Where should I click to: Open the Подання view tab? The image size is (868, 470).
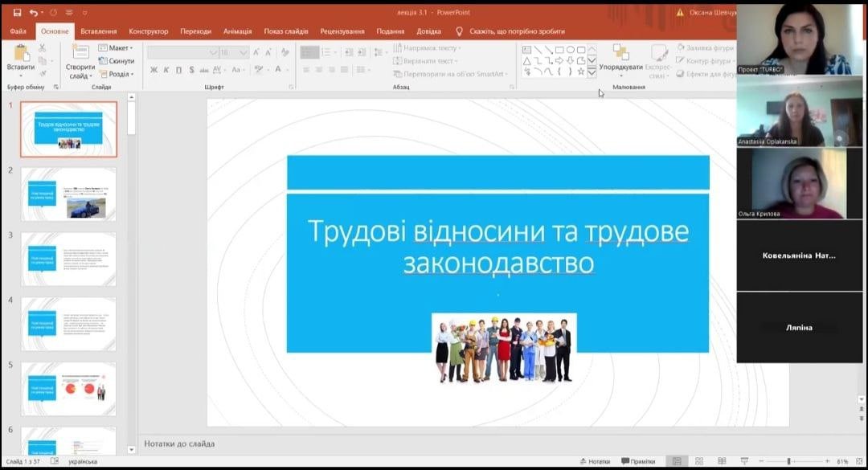pos(391,31)
